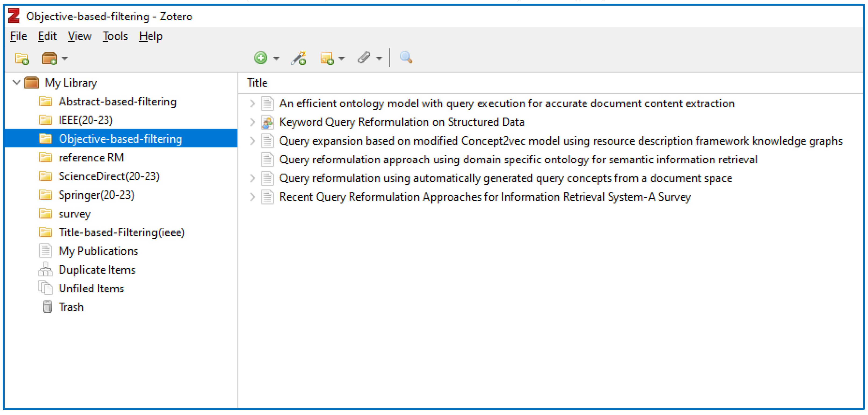The height and width of the screenshot is (415, 868).
Task: Select the Query reformulation approach using ontology item
Action: click(518, 160)
